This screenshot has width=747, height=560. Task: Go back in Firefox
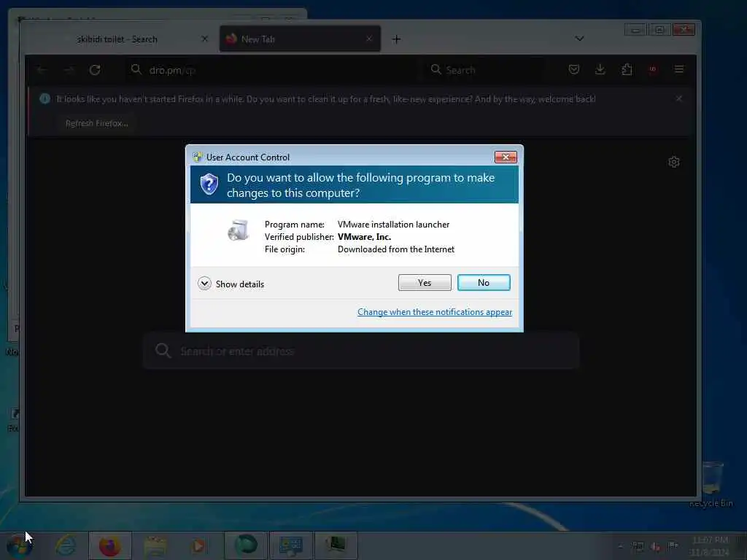tap(42, 70)
